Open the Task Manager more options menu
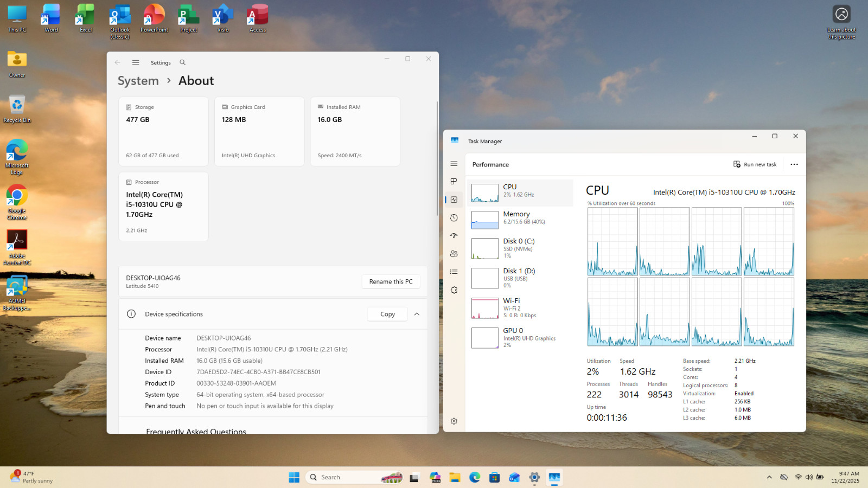 [x=794, y=164]
